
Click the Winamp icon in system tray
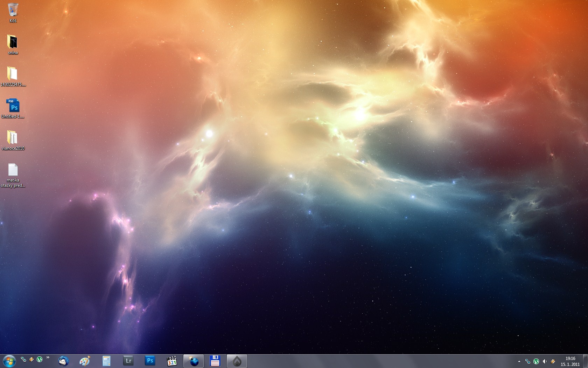coord(553,361)
